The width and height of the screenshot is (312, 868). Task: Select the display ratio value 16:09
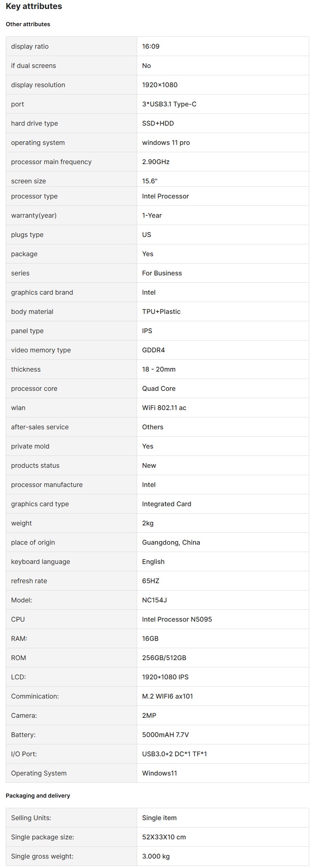[151, 46]
